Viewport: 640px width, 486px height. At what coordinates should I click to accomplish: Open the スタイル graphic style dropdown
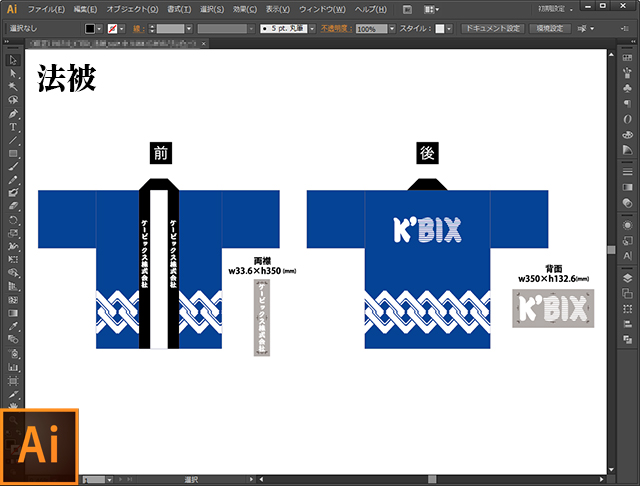[449, 29]
